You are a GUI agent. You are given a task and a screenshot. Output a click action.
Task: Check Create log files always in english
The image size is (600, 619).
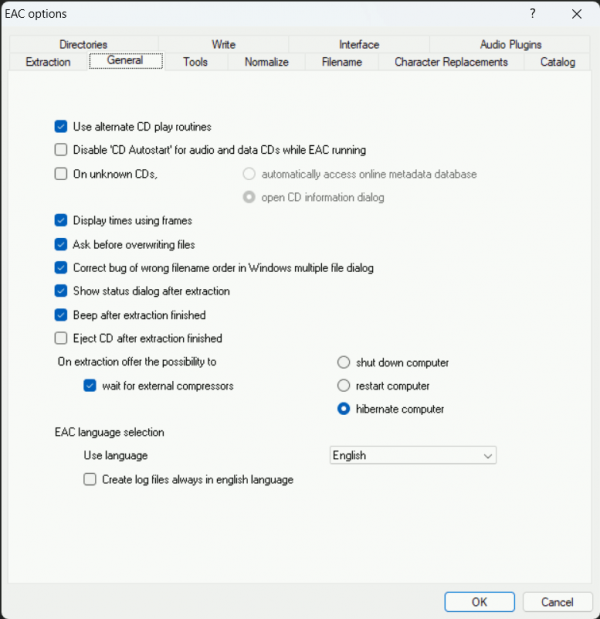(90, 480)
